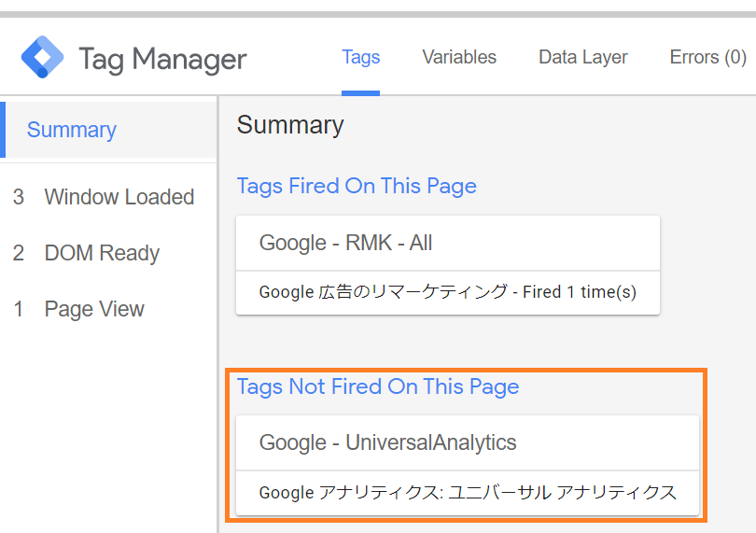The width and height of the screenshot is (756, 533).
Task: Click the Tags Not Fired On This Page heading
Action: (378, 386)
